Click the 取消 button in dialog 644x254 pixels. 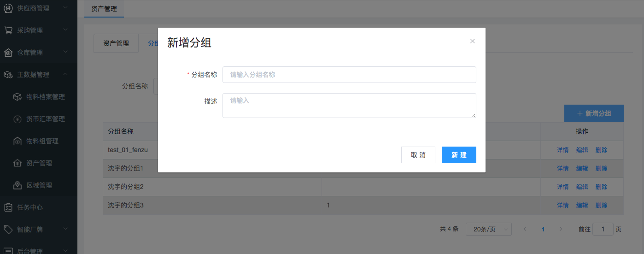click(x=418, y=155)
